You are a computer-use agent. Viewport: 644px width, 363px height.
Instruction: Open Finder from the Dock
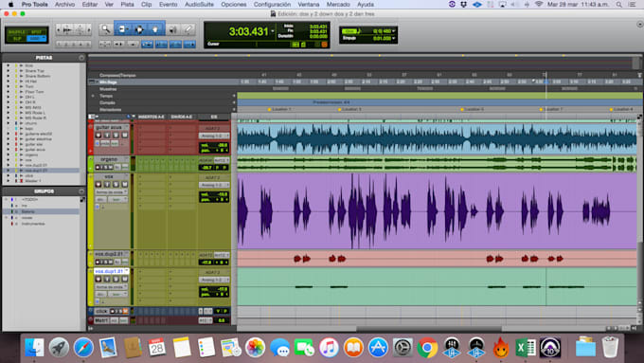click(34, 348)
